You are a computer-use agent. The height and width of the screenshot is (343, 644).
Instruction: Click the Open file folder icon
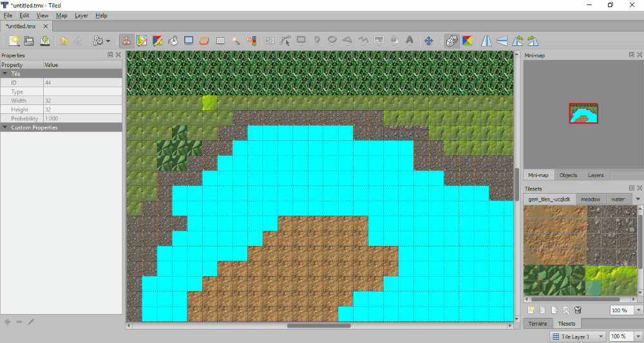29,41
